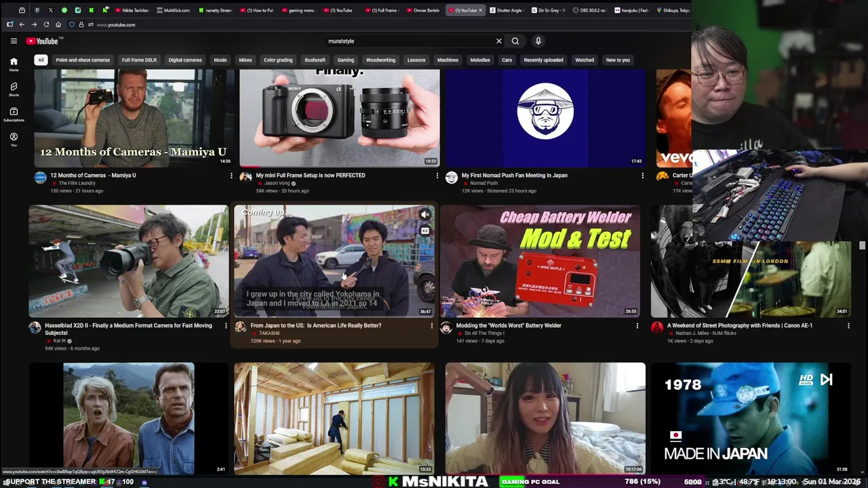
Task: Go back with the browser back arrow
Action: [22, 24]
